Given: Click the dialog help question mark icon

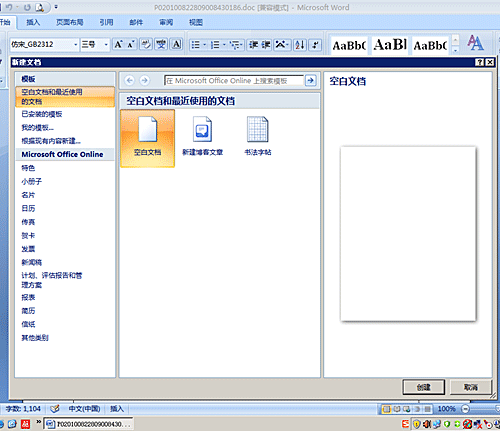Looking at the screenshot, I should 479,62.
